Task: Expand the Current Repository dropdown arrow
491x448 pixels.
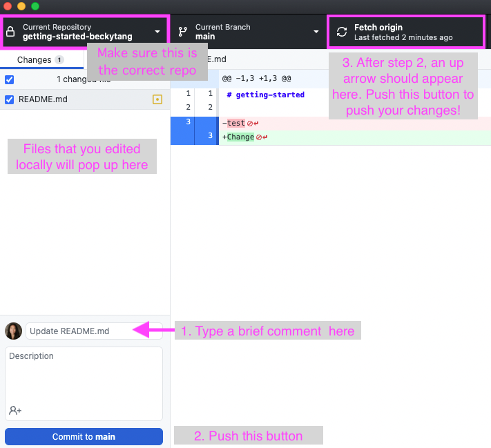Action: click(157, 32)
